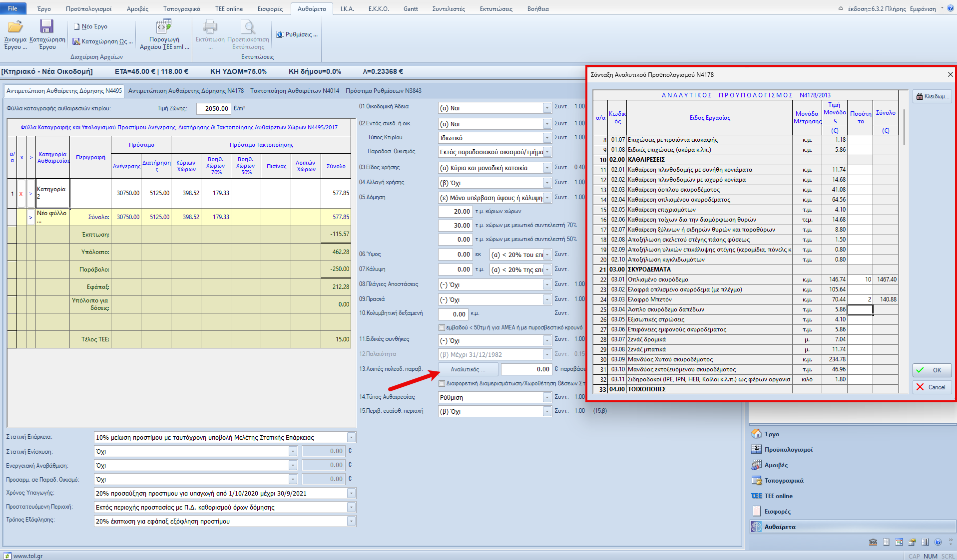957x560 pixels.
Task: Enable the εμβαδού < 50τμ checkbox
Action: [442, 328]
